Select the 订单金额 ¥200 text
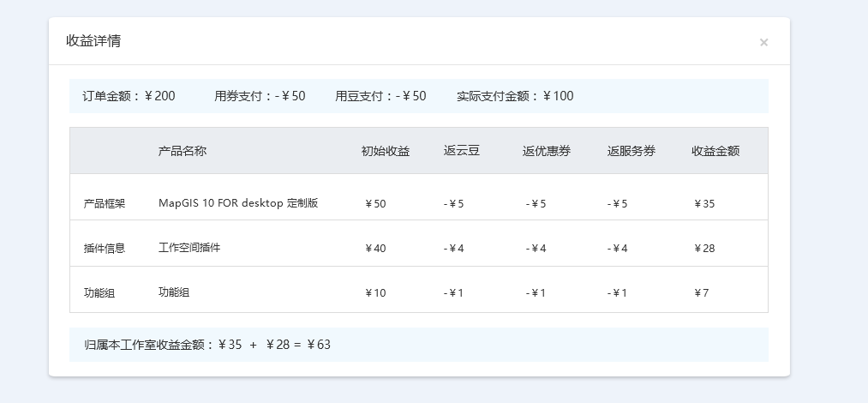868x403 pixels. [129, 96]
